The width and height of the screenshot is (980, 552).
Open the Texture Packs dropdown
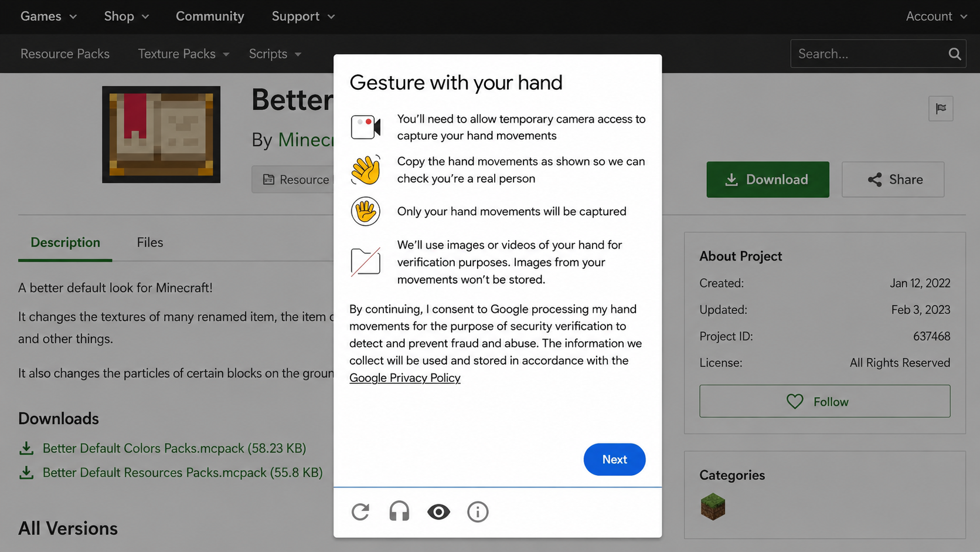pyautogui.click(x=183, y=54)
